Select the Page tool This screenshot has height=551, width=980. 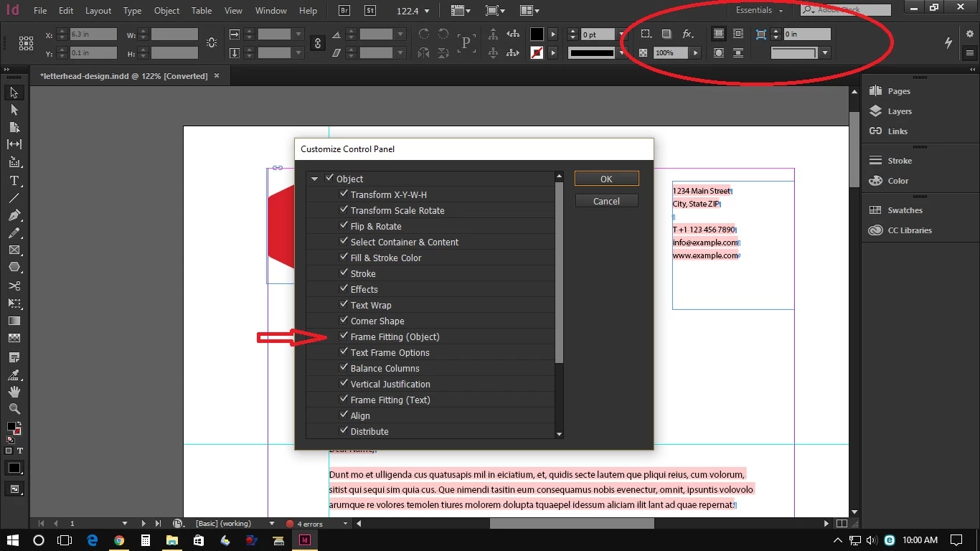pos(14,128)
